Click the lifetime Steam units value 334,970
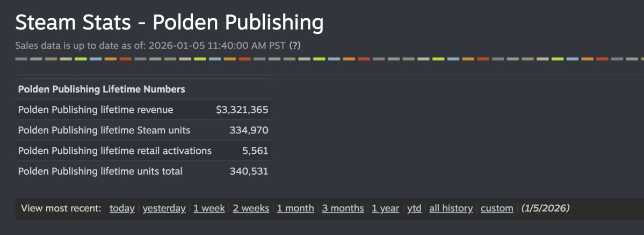644x235 pixels. coord(249,131)
